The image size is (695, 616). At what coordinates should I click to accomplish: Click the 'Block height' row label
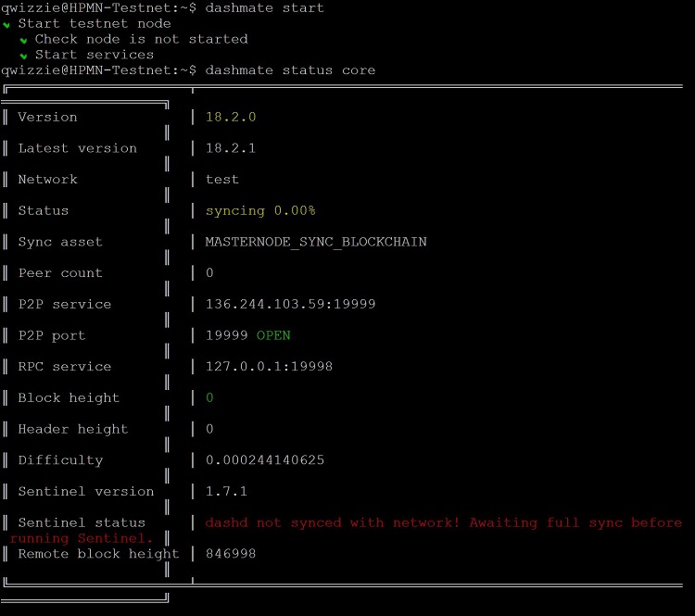[69, 397]
